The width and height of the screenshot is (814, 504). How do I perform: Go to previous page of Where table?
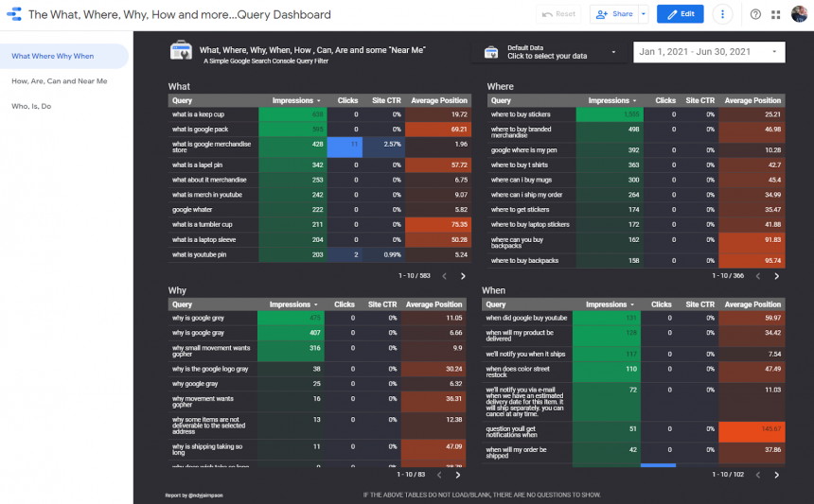[x=758, y=276]
